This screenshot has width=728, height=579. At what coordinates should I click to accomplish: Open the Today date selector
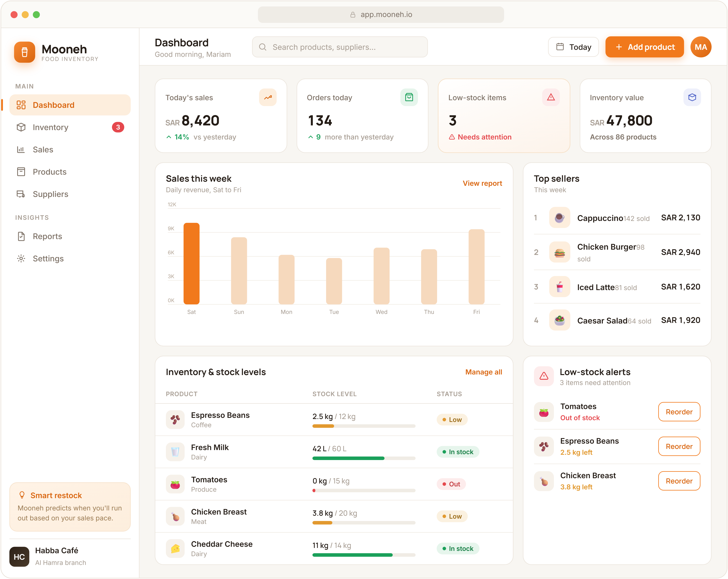click(x=573, y=47)
